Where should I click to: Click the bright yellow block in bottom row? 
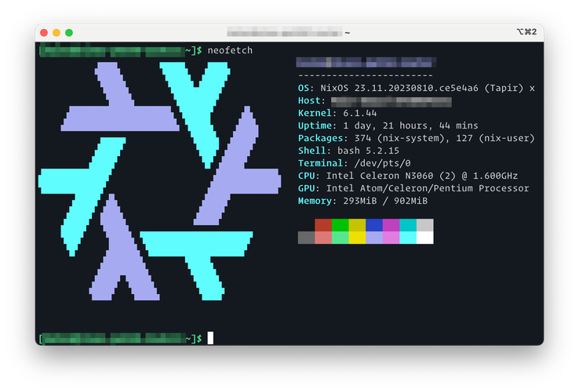(x=357, y=238)
